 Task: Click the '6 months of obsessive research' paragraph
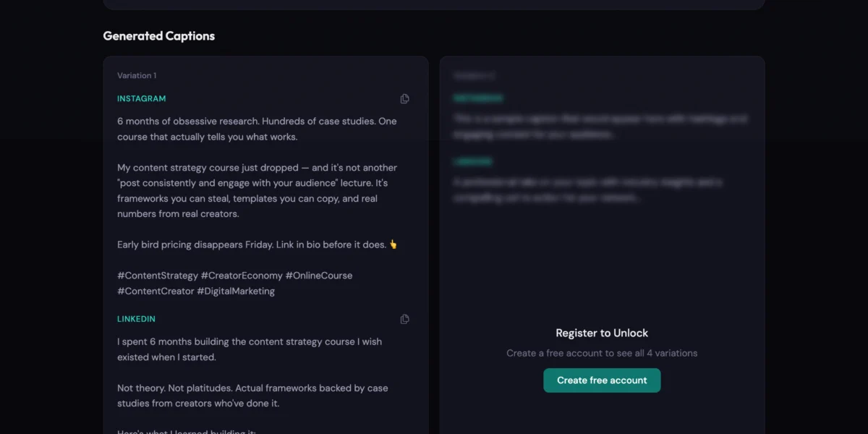pos(257,129)
